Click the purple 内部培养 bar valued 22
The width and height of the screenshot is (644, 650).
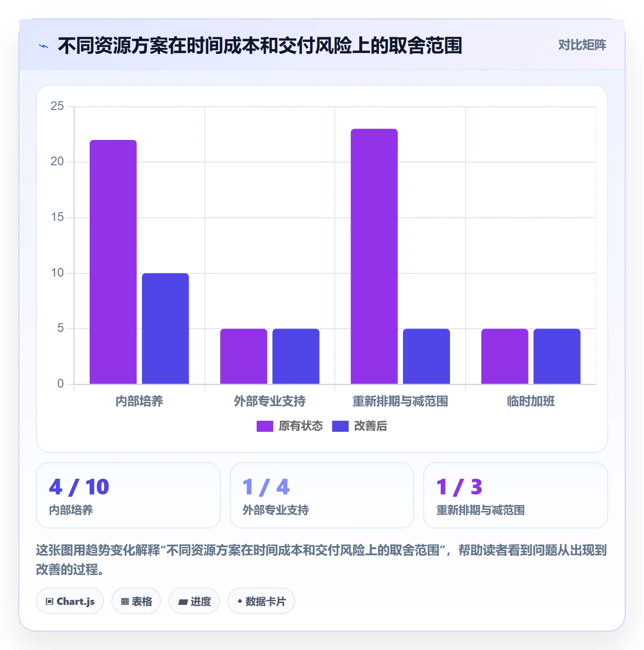click(113, 262)
